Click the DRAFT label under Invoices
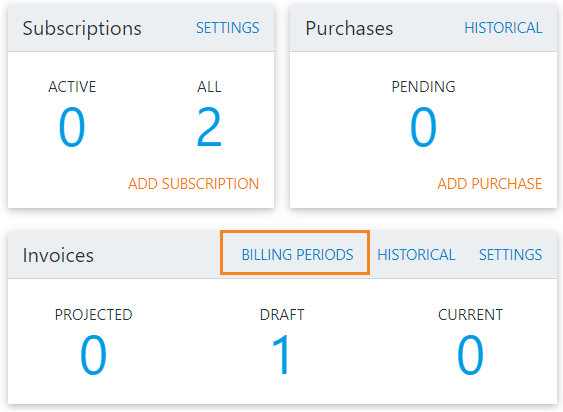The width and height of the screenshot is (563, 412). 282,315
